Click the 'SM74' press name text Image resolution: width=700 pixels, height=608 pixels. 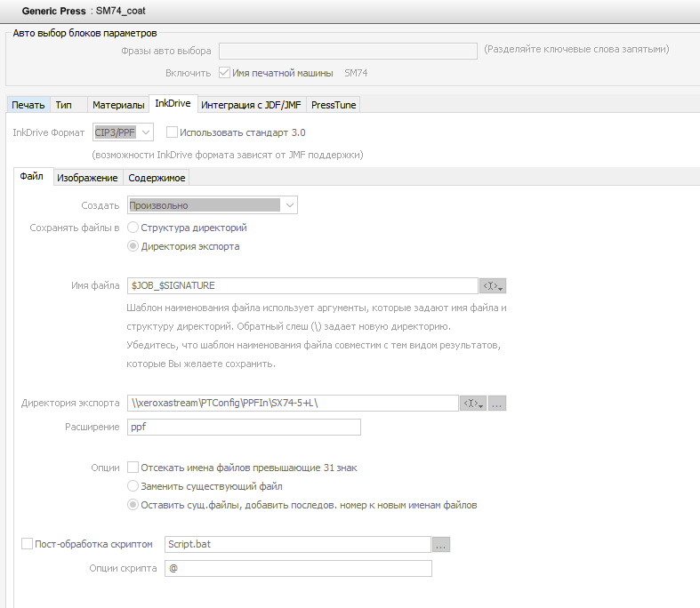(356, 73)
